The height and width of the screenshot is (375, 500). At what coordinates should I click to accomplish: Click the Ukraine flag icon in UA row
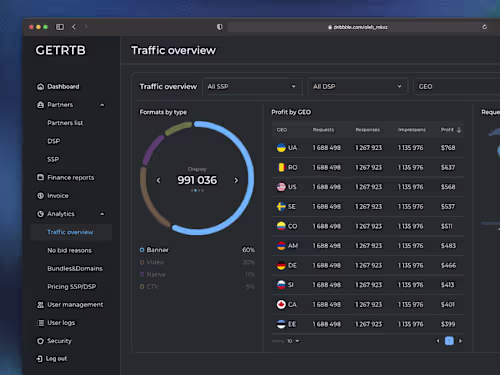(x=281, y=148)
